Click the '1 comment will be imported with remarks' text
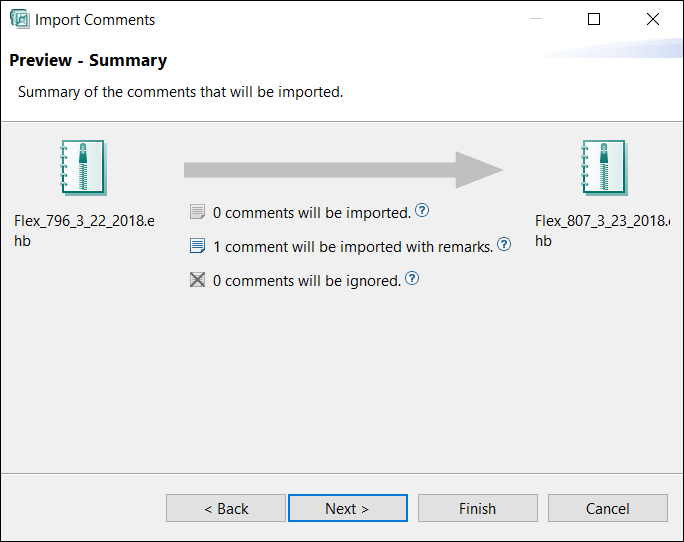This screenshot has width=684, height=542. tap(352, 246)
